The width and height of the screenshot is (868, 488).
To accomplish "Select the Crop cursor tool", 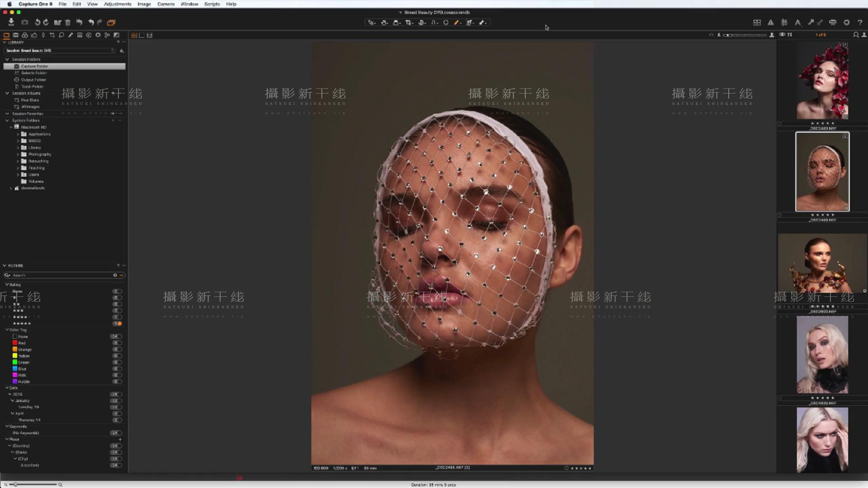I will 409,22.
